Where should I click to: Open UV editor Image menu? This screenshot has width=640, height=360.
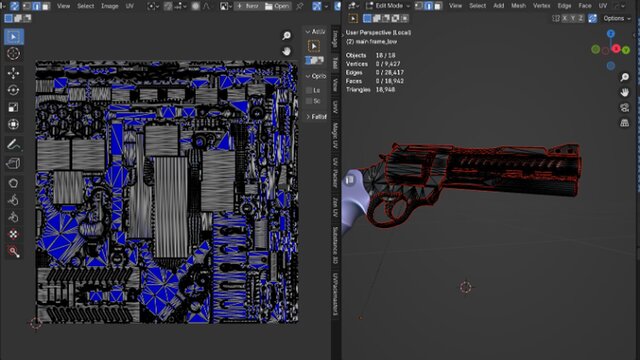point(109,6)
